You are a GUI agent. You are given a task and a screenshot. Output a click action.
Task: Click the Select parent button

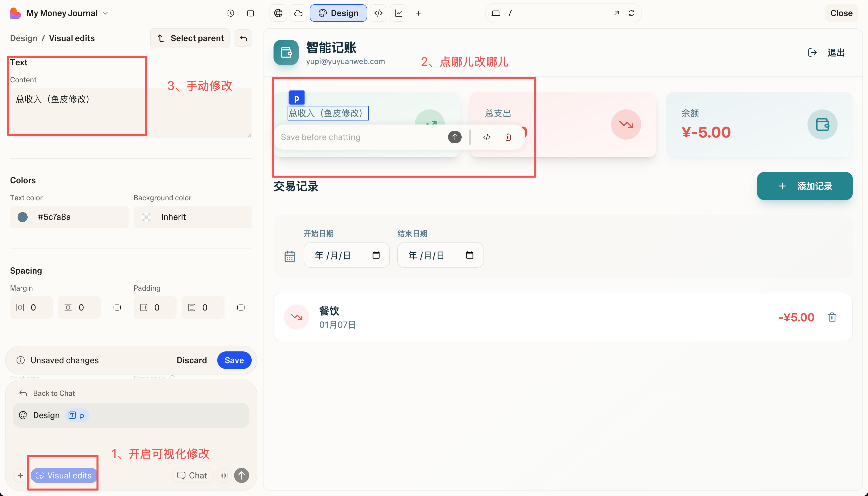(190, 38)
